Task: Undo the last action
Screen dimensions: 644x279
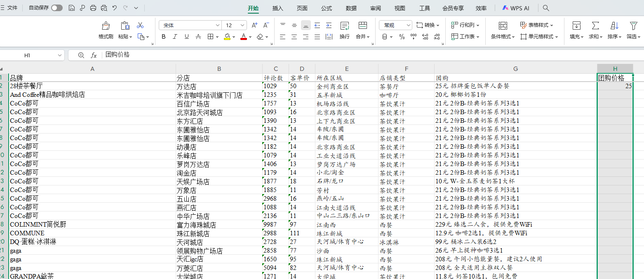Action: pos(115,8)
